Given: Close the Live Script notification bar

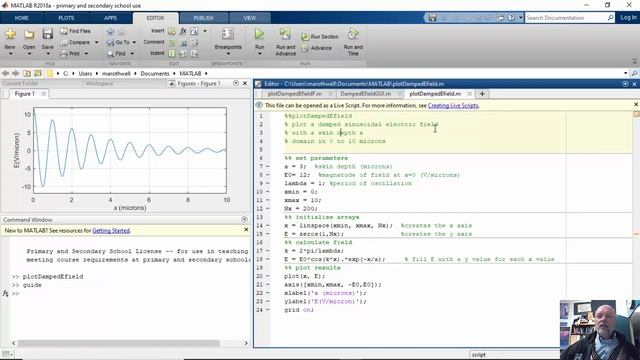Looking at the screenshot, I should pyautogui.click(x=636, y=104).
